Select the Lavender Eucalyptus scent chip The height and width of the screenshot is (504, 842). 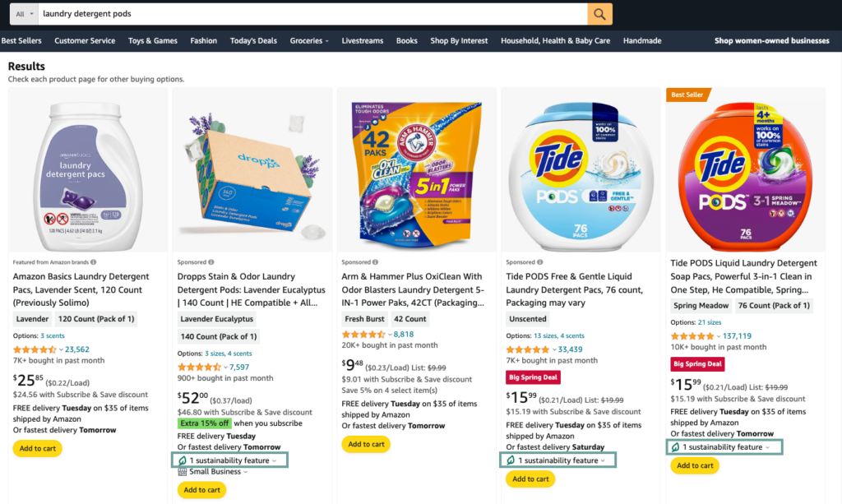216,319
